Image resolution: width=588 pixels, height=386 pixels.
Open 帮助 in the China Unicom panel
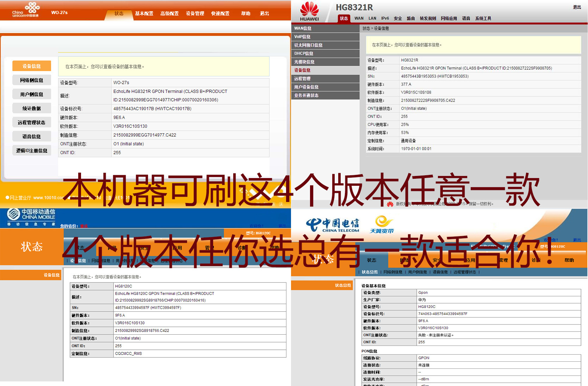(246, 13)
